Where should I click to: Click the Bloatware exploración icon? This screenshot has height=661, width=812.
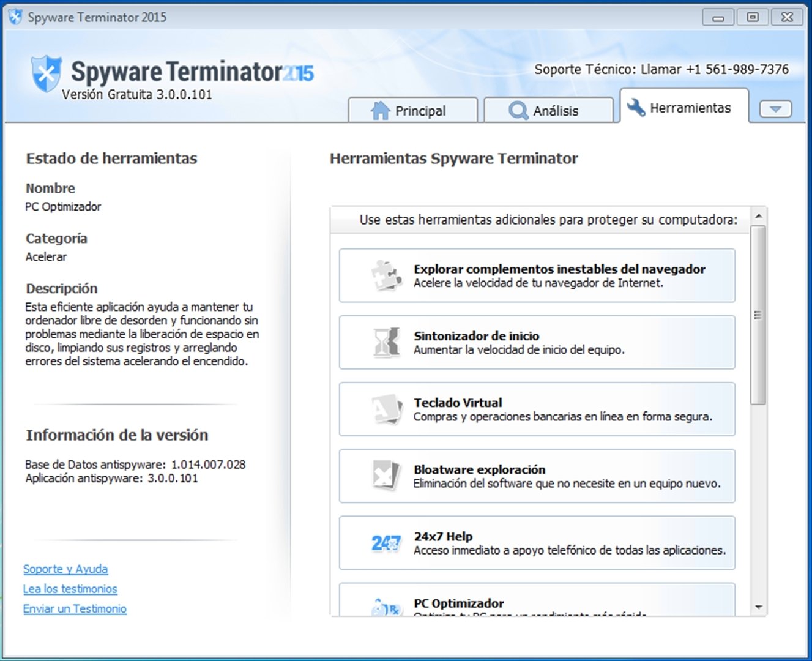point(387,476)
